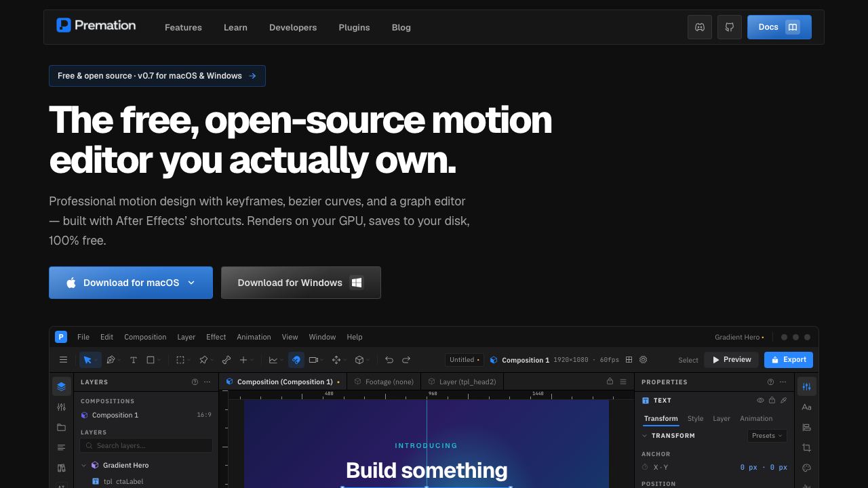Expand the Download for macOS dropdown chevron

[191, 283]
